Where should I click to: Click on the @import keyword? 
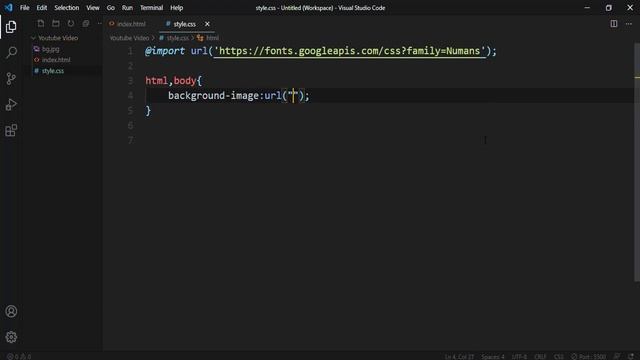(x=165, y=51)
